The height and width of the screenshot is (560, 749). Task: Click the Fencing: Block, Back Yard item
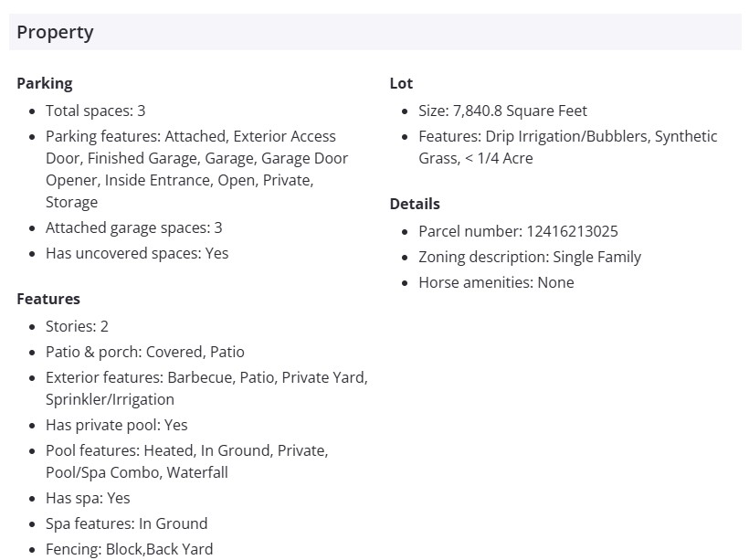click(x=129, y=549)
